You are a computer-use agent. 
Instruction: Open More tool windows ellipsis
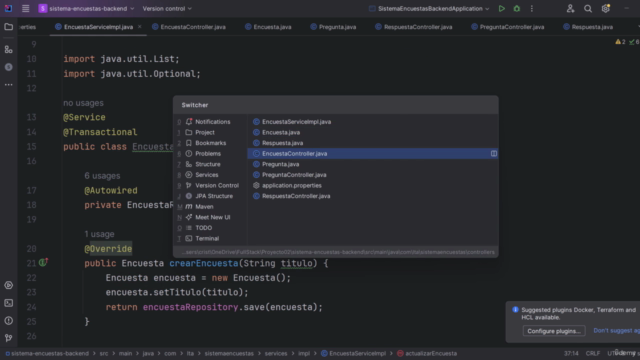(x=8, y=85)
